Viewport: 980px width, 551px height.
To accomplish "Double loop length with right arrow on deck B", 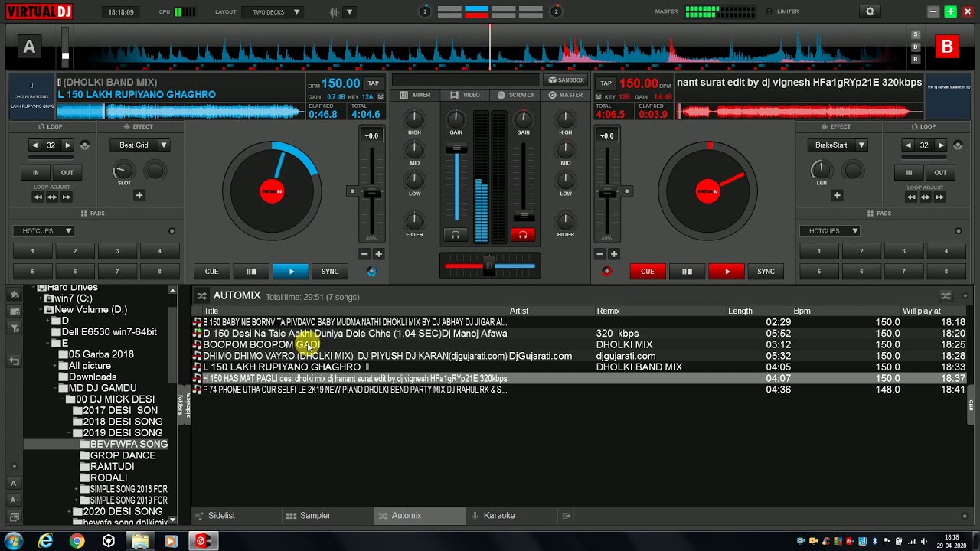I will click(x=941, y=145).
